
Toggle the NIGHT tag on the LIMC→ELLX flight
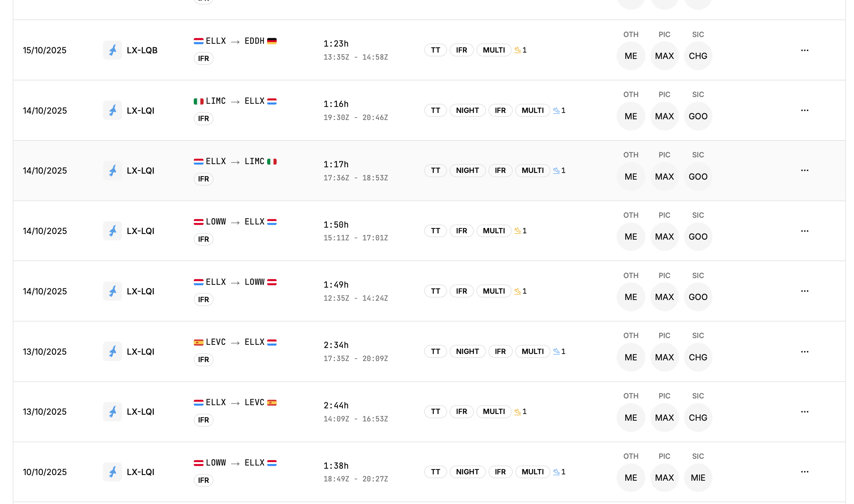point(468,110)
